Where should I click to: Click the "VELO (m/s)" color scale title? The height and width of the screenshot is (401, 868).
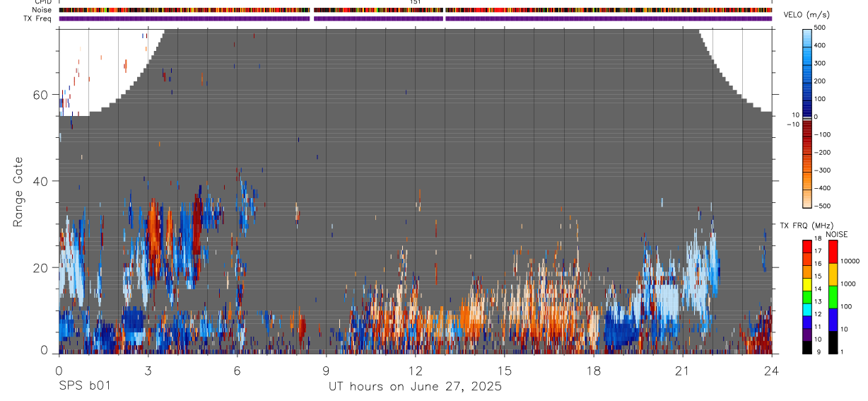pyautogui.click(x=807, y=16)
